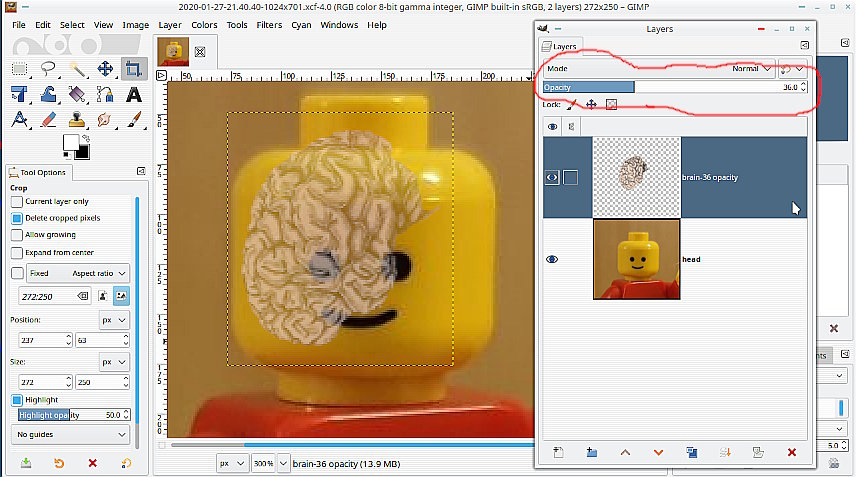The image size is (856, 477).
Task: Check the Fixed aspect ratio checkbox
Action: pos(17,273)
